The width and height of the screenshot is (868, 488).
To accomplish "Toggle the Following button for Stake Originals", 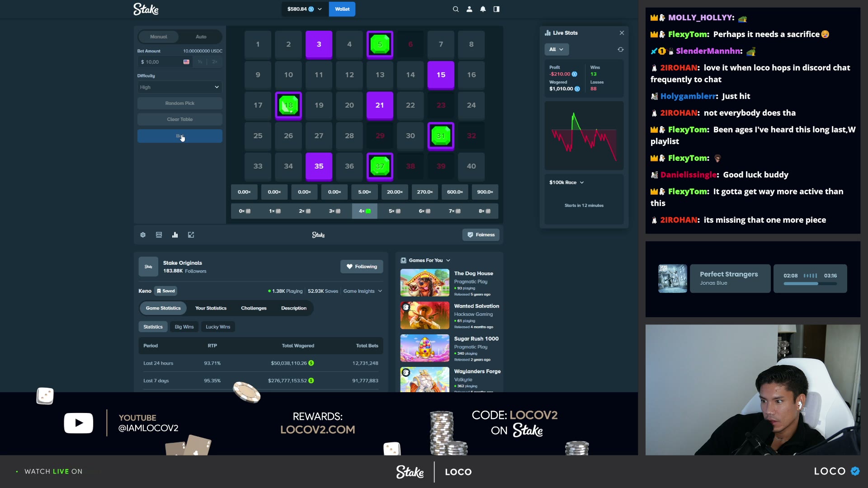I will (362, 267).
